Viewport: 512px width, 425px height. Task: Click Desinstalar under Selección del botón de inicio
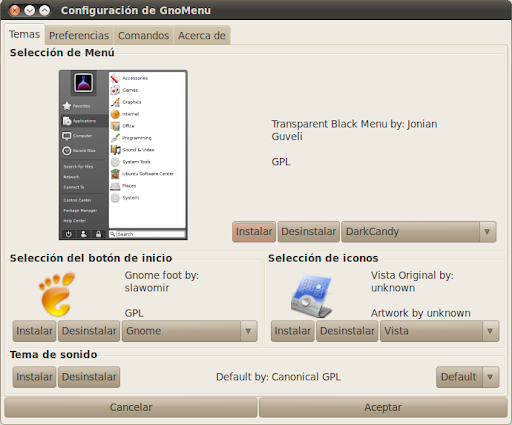coord(89,331)
